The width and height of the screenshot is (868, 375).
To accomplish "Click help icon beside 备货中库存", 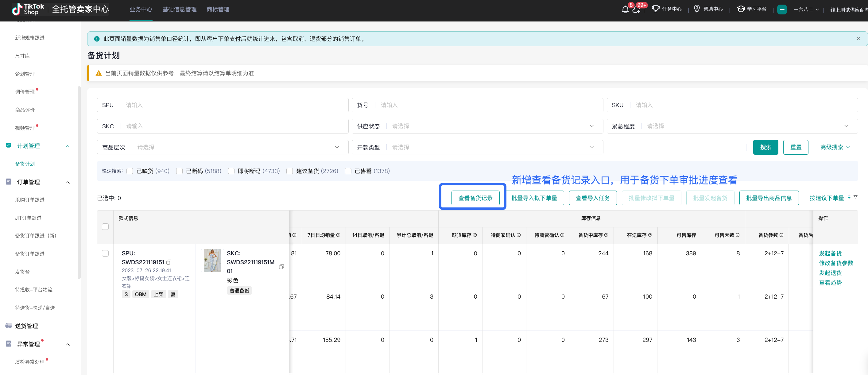I will coord(606,235).
